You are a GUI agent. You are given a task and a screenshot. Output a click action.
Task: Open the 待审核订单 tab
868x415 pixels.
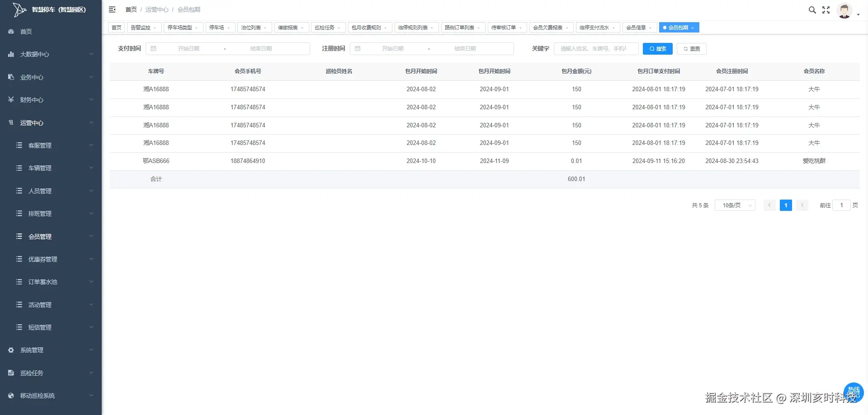click(x=507, y=28)
